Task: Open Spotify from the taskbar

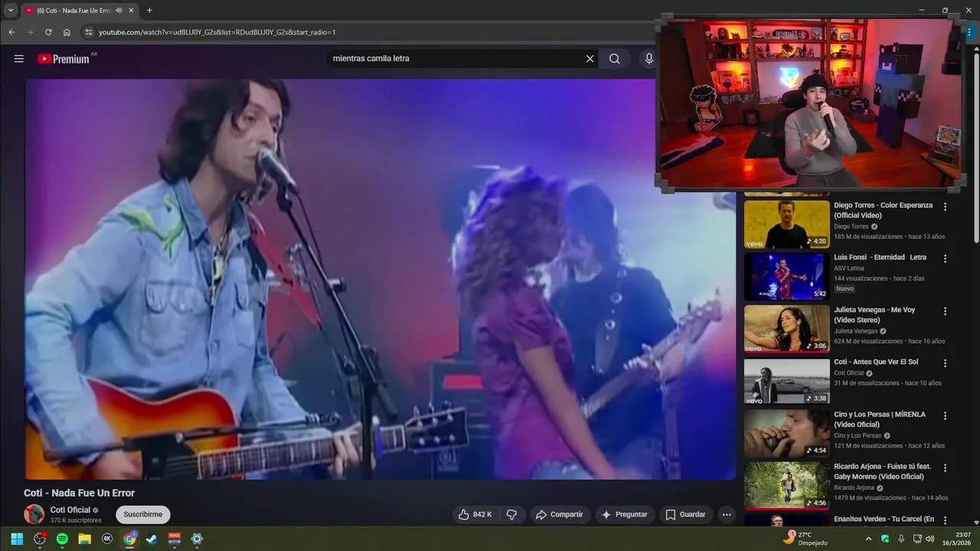Action: 62,539
